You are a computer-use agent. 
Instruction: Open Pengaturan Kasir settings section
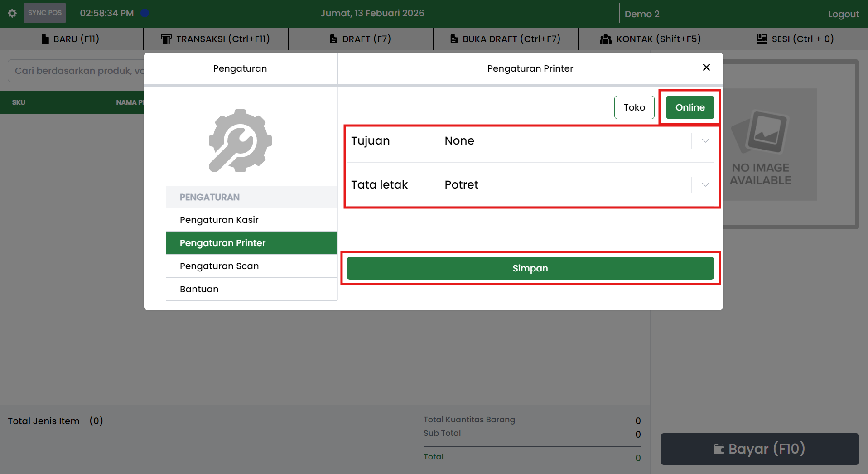pos(219,220)
